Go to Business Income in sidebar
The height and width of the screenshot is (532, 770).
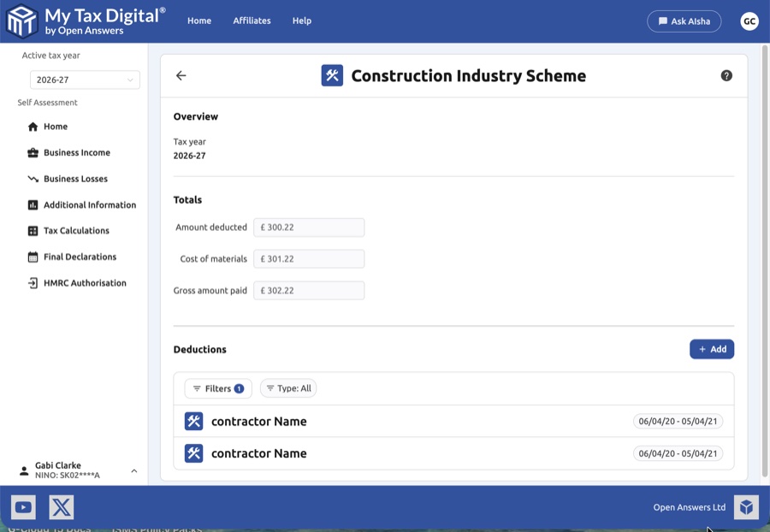tap(77, 153)
